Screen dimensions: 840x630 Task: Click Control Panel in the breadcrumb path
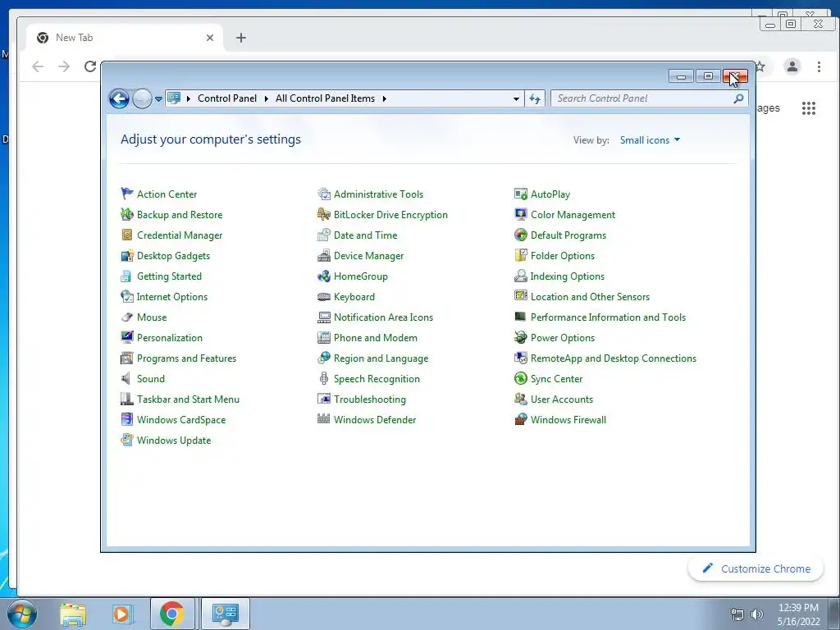coord(227,98)
